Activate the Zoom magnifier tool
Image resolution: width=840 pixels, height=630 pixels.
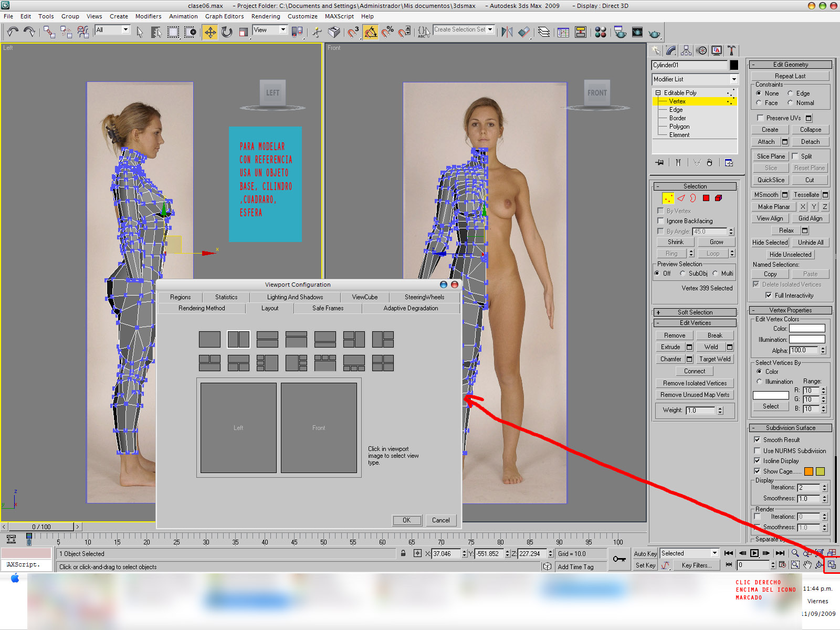pos(795,553)
